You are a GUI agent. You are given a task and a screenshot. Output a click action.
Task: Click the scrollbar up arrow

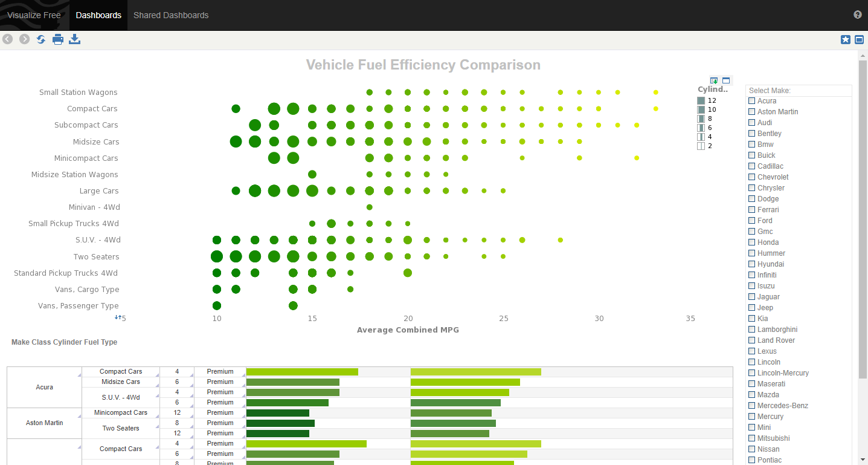(863, 56)
